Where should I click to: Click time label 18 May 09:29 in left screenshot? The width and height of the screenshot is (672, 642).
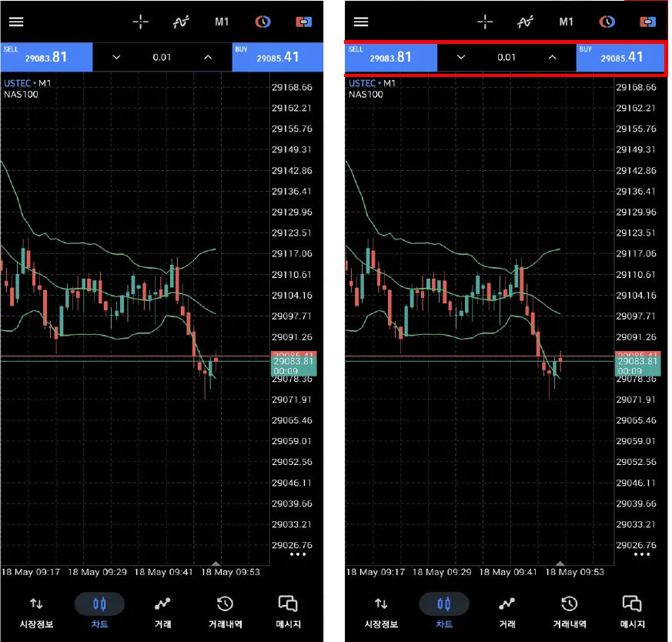point(97,572)
